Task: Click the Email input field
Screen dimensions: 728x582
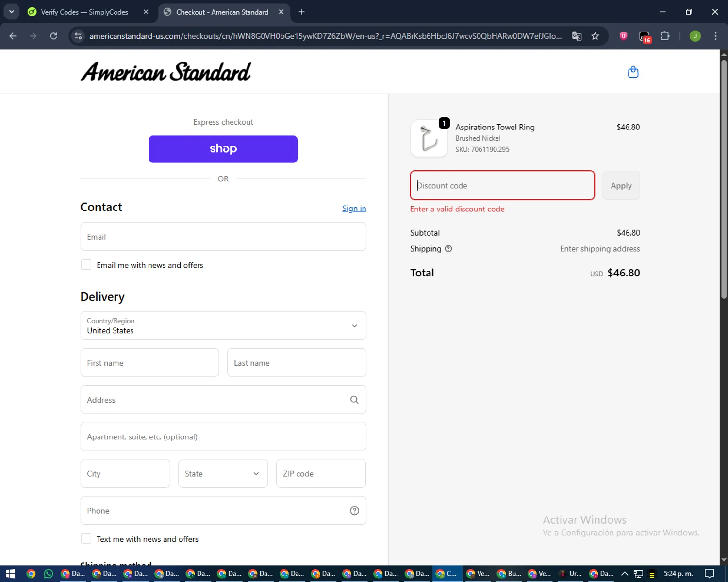Action: click(x=223, y=237)
